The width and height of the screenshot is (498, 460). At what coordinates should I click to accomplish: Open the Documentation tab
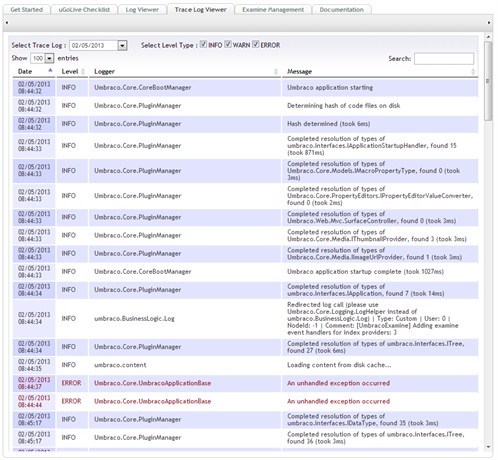[341, 10]
